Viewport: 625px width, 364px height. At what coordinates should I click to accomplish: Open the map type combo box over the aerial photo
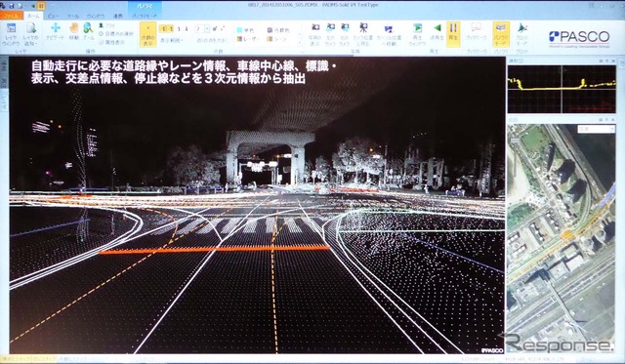tap(596, 129)
